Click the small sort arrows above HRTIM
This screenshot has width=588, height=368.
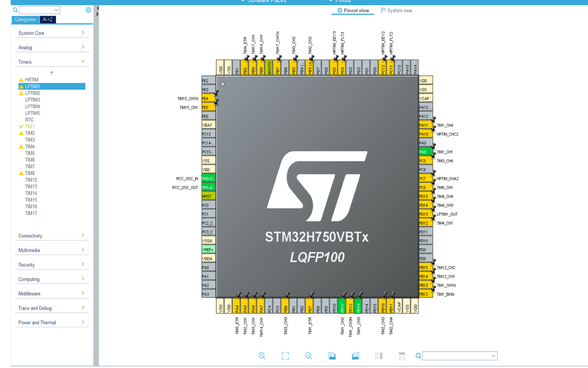(x=52, y=73)
